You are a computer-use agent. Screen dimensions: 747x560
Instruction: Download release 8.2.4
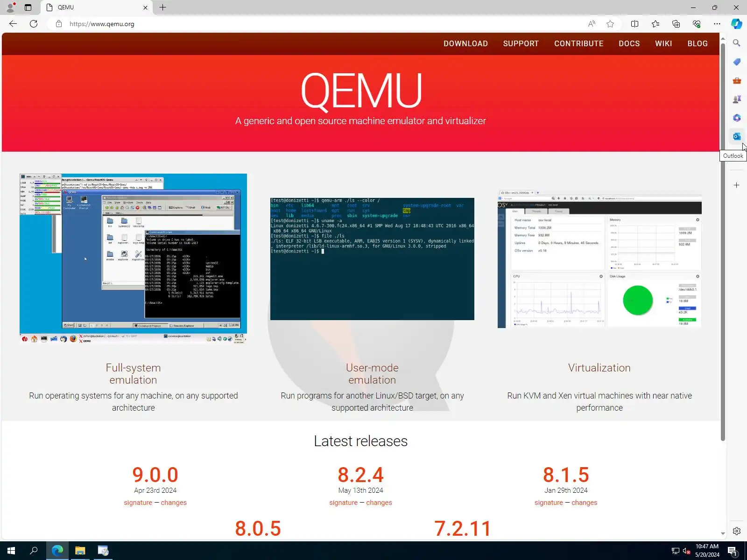tap(360, 475)
